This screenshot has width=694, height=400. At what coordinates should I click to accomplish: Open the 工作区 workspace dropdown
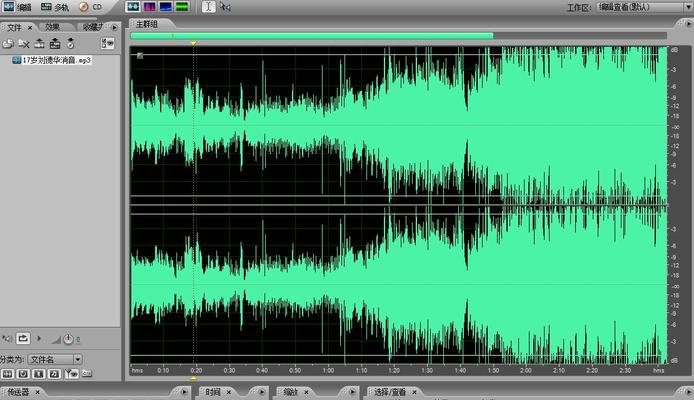[644, 7]
